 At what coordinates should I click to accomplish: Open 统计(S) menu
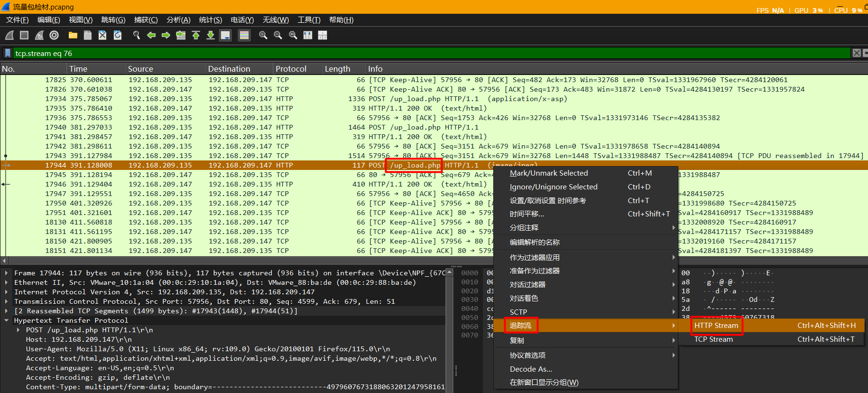tap(210, 20)
